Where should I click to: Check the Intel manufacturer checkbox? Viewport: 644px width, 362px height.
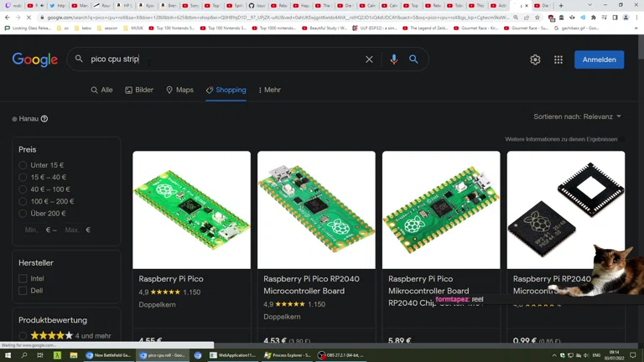click(23, 278)
